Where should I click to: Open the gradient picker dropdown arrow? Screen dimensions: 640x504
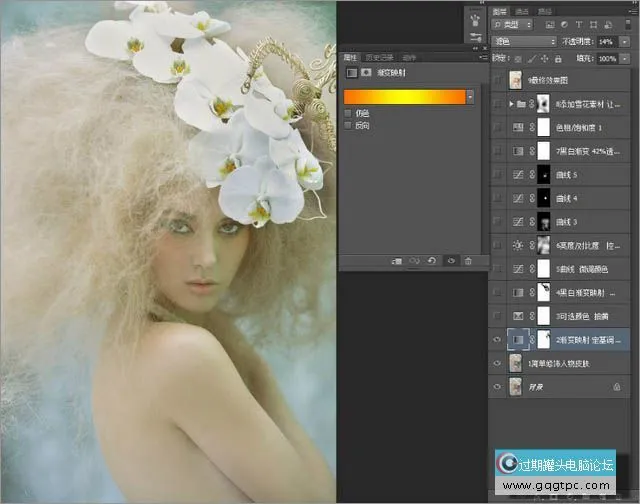tap(468, 96)
